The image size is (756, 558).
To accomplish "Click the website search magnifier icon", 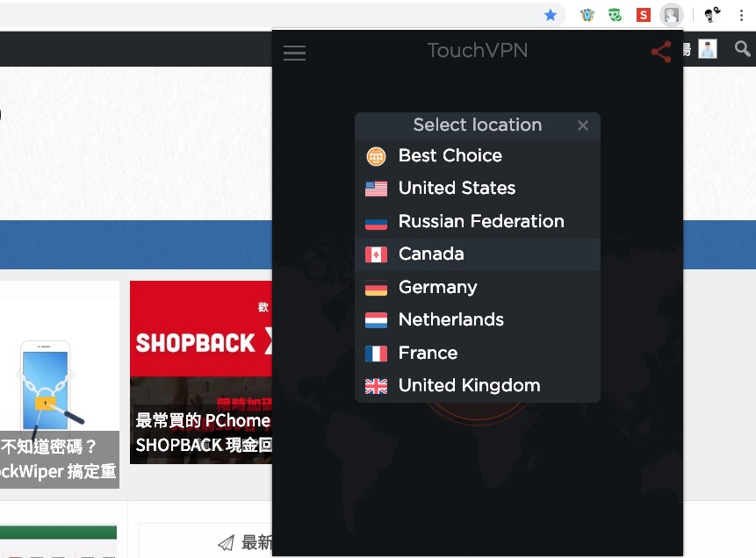I will 742,48.
